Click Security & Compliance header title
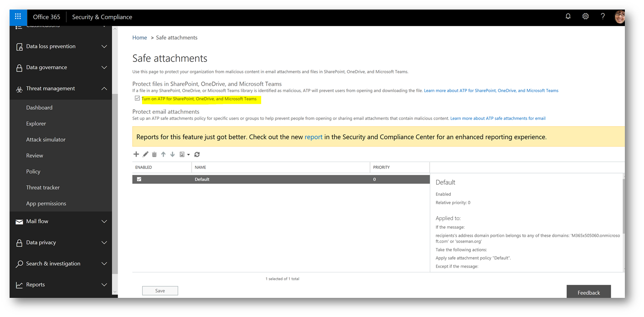The height and width of the screenshot is (317, 644). coord(102,17)
